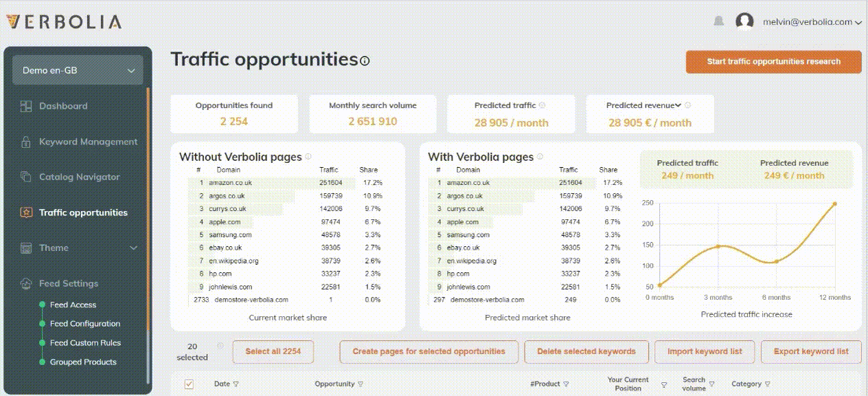Click Create pages for selected opportunities
The height and width of the screenshot is (396, 868).
429,351
